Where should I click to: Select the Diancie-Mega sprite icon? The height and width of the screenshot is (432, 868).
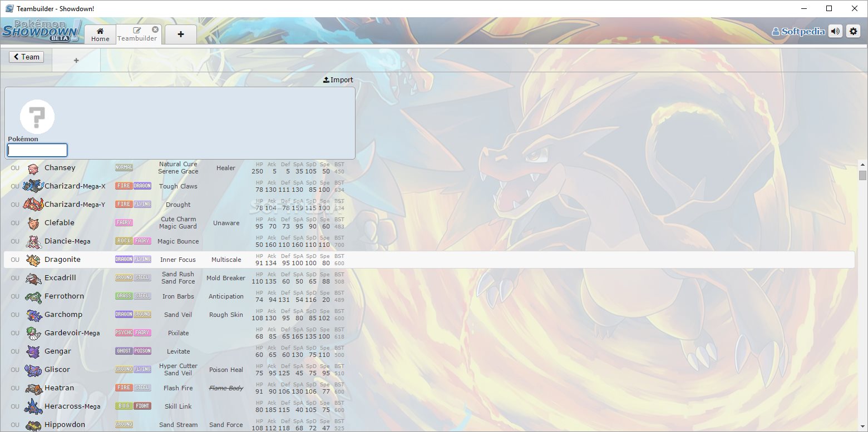33,241
